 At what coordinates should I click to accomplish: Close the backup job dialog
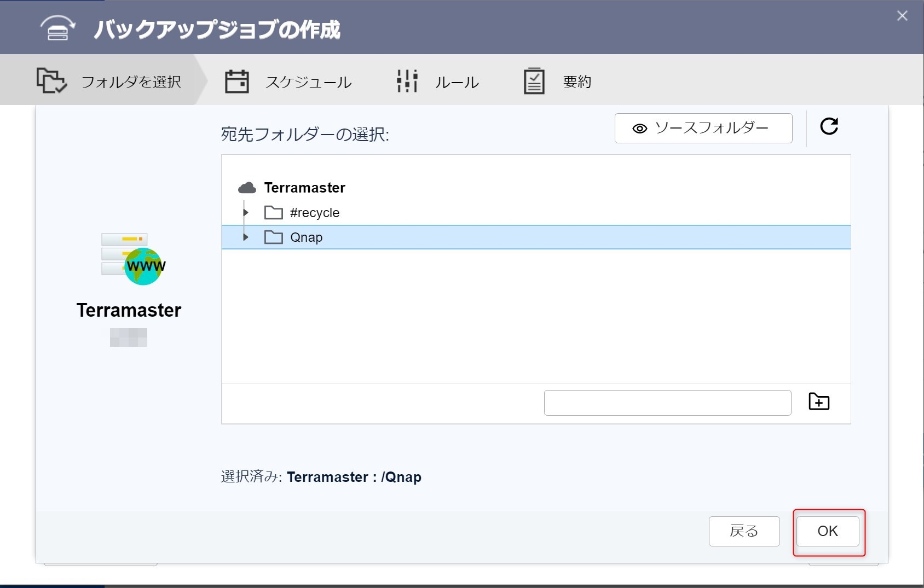(x=902, y=16)
